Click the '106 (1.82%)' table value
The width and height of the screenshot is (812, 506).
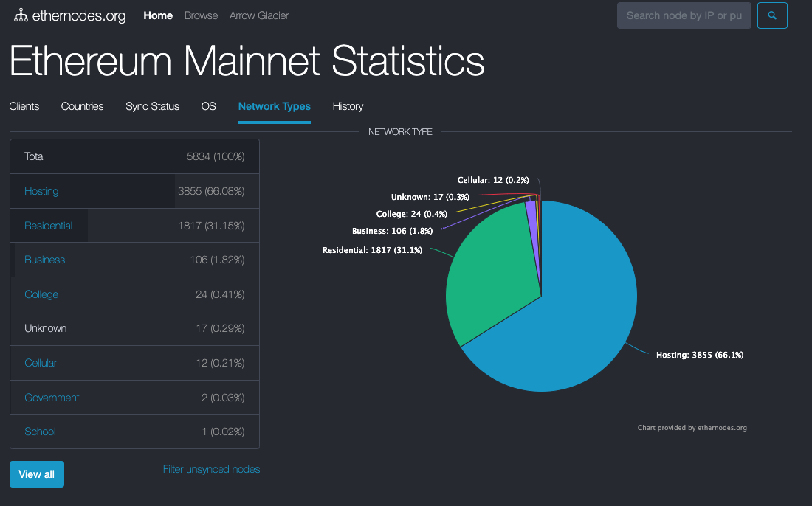coord(217,260)
